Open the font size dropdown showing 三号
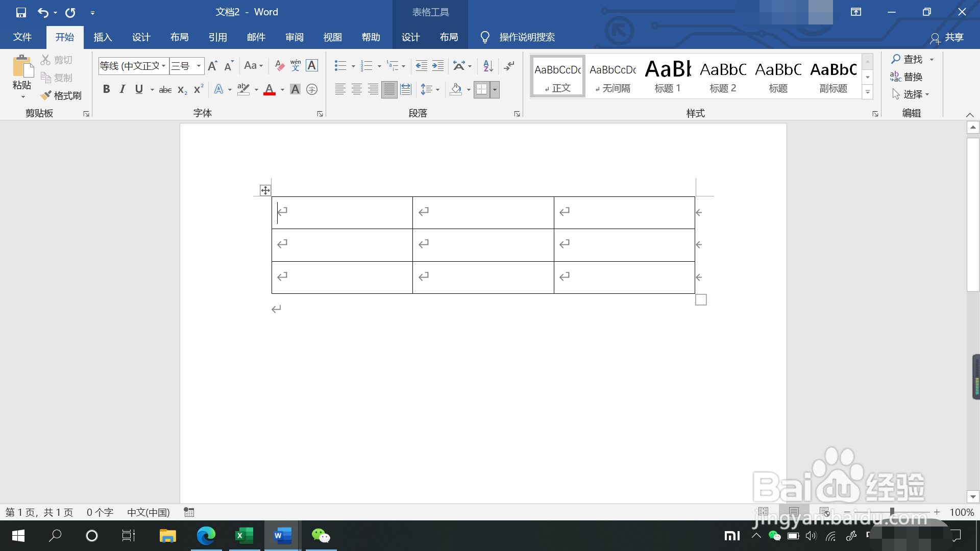 pos(199,66)
